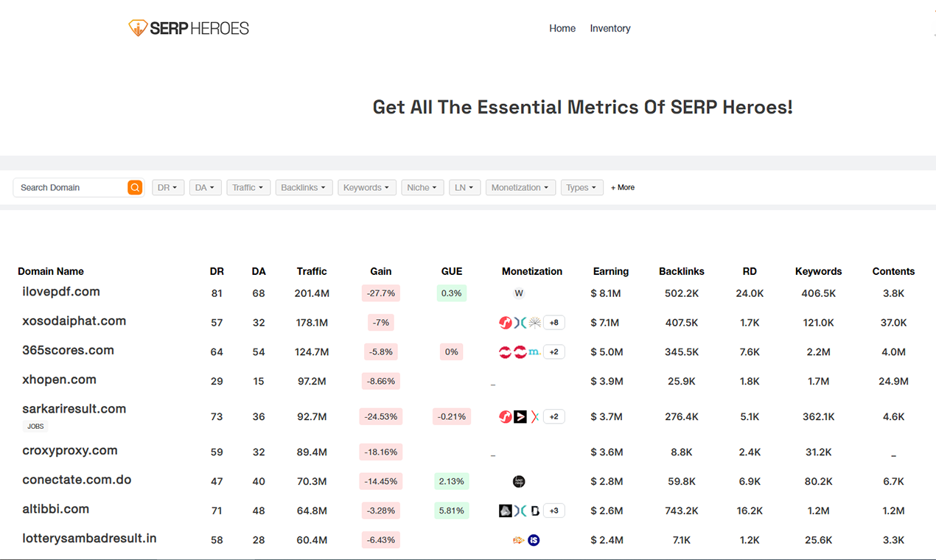Sort by the Gain column header
Image resolution: width=936 pixels, height=560 pixels.
pyautogui.click(x=381, y=271)
